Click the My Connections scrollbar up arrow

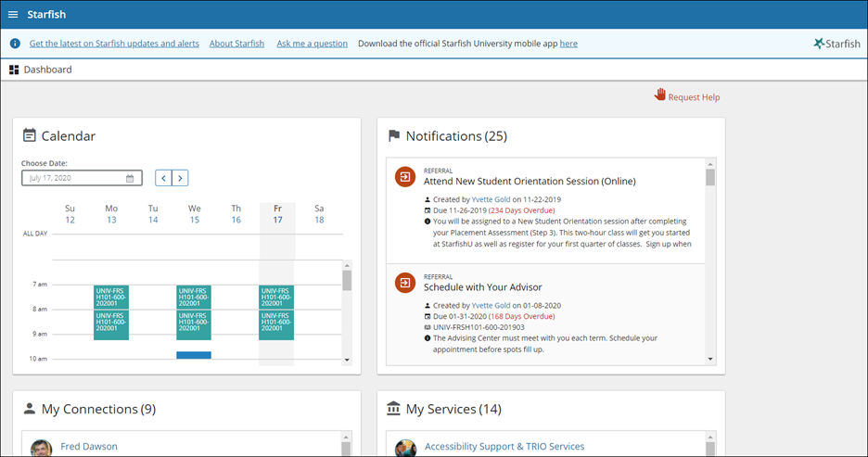346,438
